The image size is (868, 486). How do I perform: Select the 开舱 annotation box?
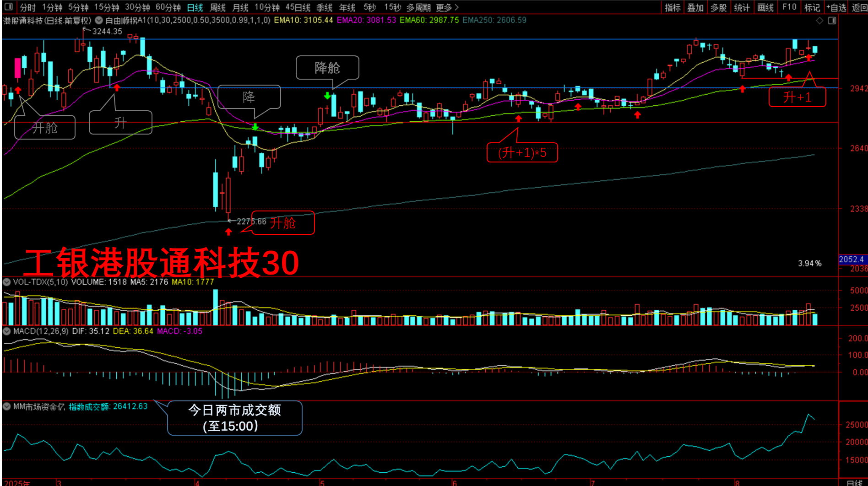point(45,127)
